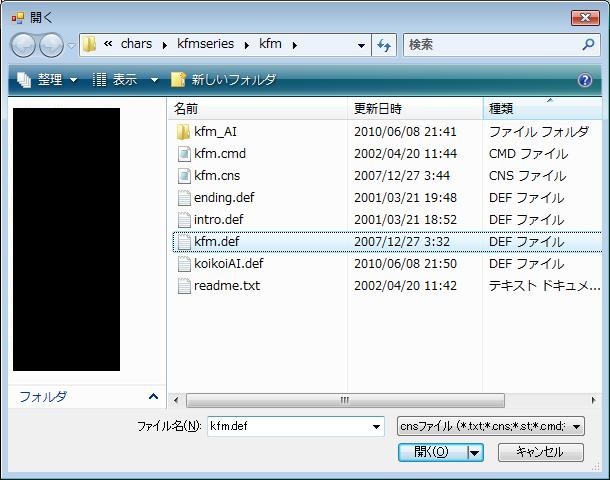This screenshot has width=610, height=480.
Task: Open the 開く button split dropdown arrow
Action: (475, 453)
